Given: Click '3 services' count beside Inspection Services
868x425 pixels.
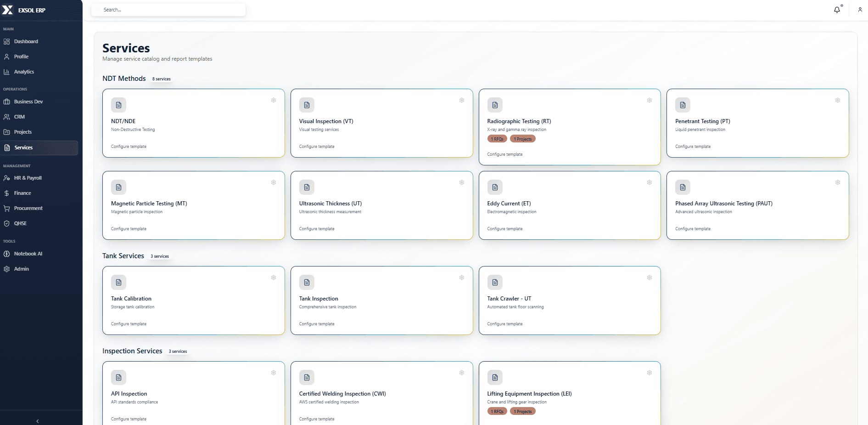Looking at the screenshot, I should click(178, 351).
